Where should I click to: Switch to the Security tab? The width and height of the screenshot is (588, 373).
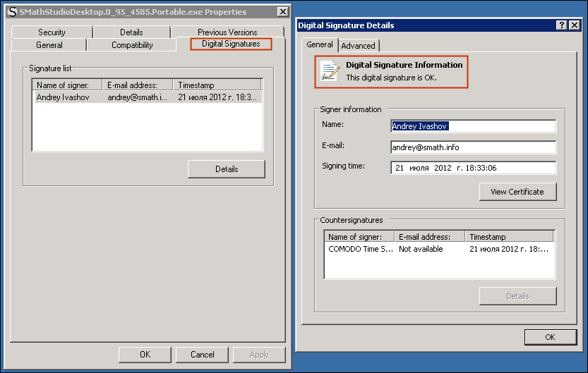tap(52, 32)
